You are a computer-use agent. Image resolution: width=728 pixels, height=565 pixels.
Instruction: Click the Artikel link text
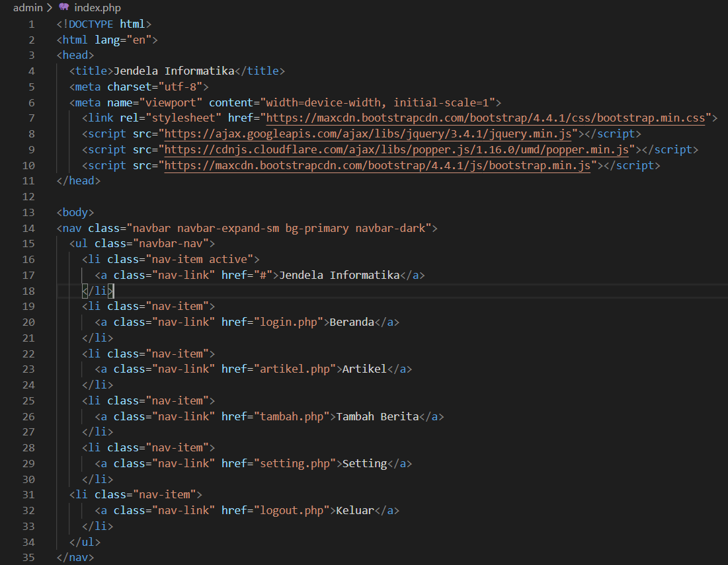pyautogui.click(x=364, y=369)
